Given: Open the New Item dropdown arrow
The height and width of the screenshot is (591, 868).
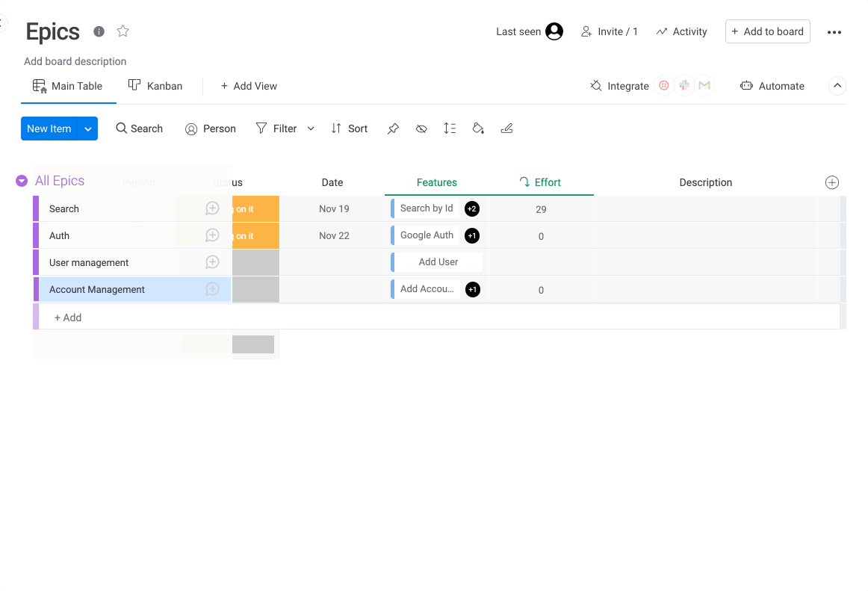Looking at the screenshot, I should pos(87,129).
